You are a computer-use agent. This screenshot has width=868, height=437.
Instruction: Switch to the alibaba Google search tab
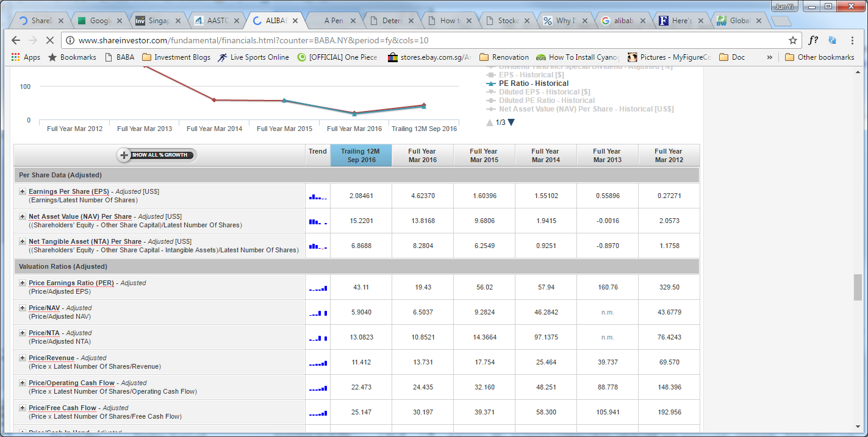(623, 21)
